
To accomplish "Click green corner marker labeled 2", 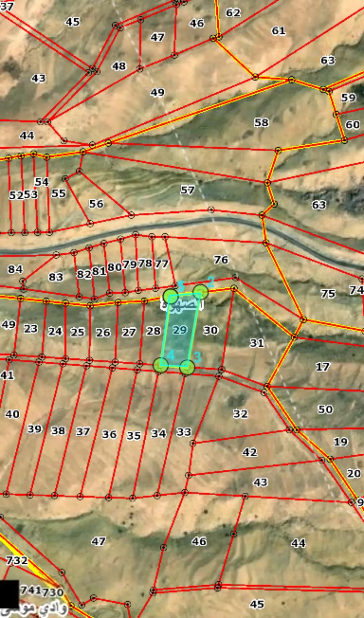I will click(x=201, y=292).
